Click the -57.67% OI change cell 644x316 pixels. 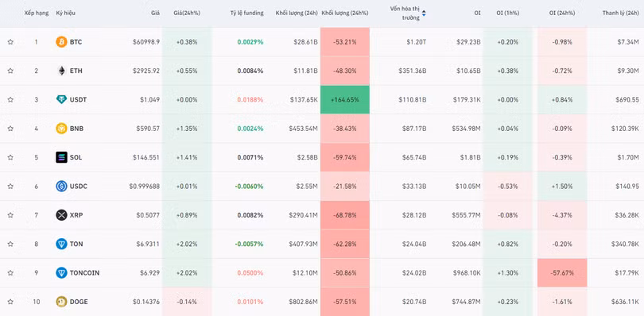pos(562,272)
